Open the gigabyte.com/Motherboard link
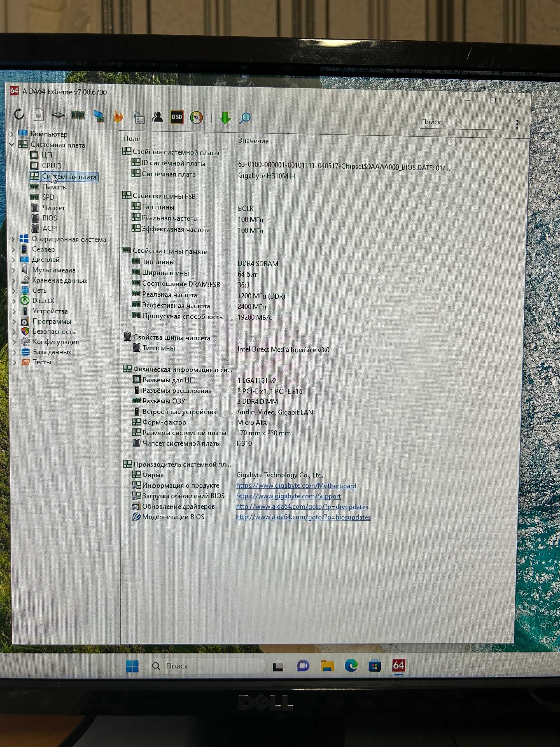This screenshot has width=560, height=747. pyautogui.click(x=296, y=486)
